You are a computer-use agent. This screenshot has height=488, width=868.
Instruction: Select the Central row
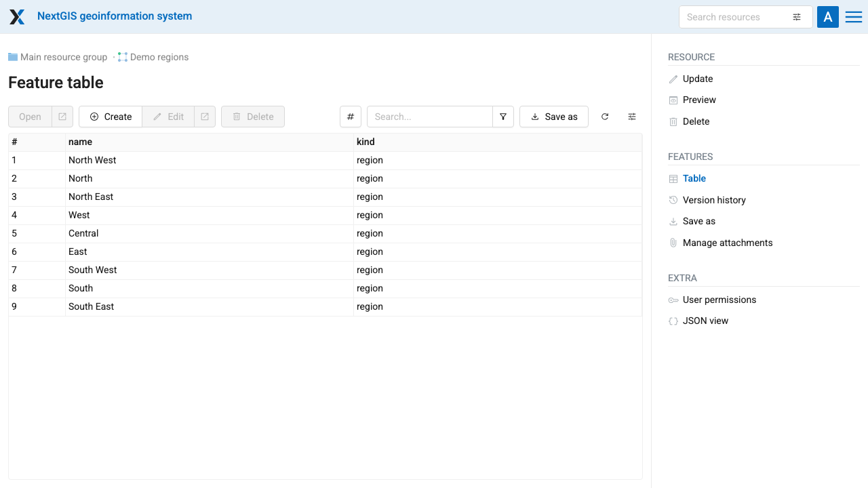(x=325, y=234)
